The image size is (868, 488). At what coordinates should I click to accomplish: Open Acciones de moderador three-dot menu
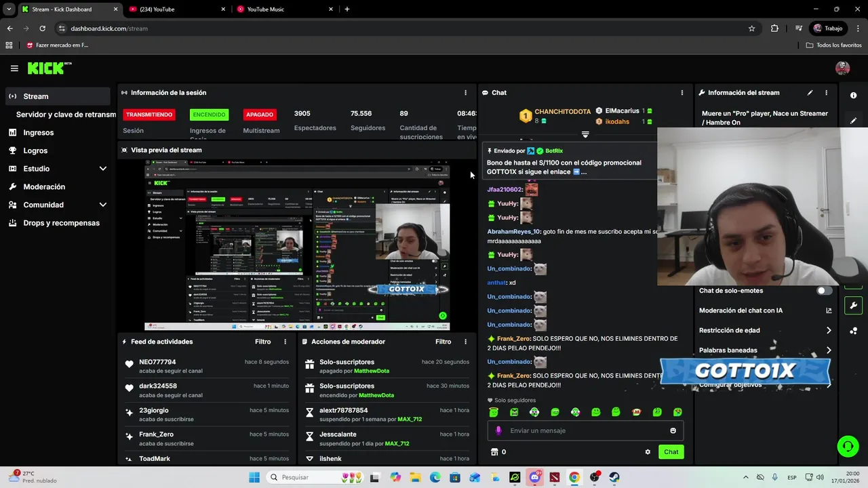click(465, 342)
